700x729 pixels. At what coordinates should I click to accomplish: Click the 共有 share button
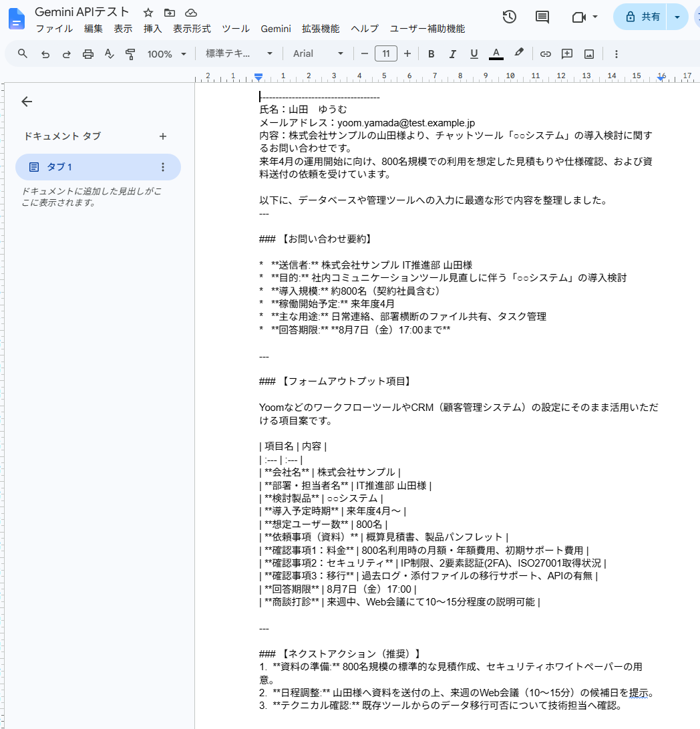(641, 17)
